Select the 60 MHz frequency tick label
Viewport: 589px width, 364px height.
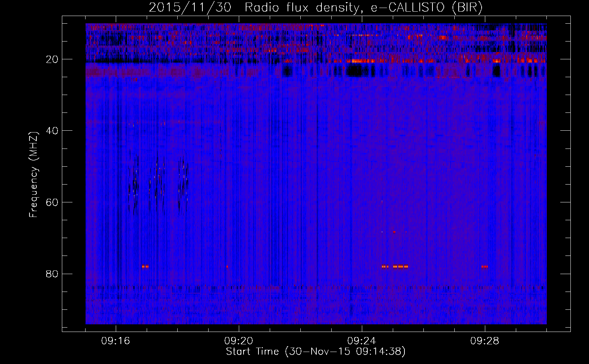52,202
